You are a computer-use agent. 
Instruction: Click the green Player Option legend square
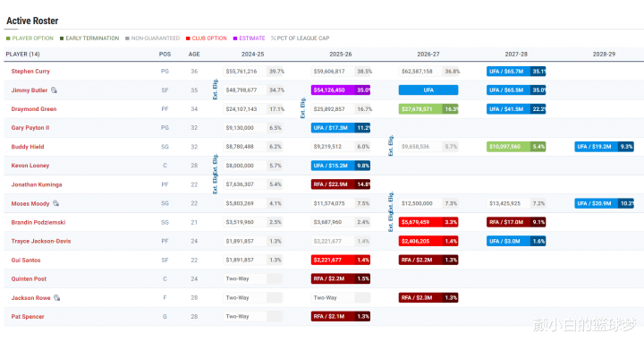coord(8,38)
